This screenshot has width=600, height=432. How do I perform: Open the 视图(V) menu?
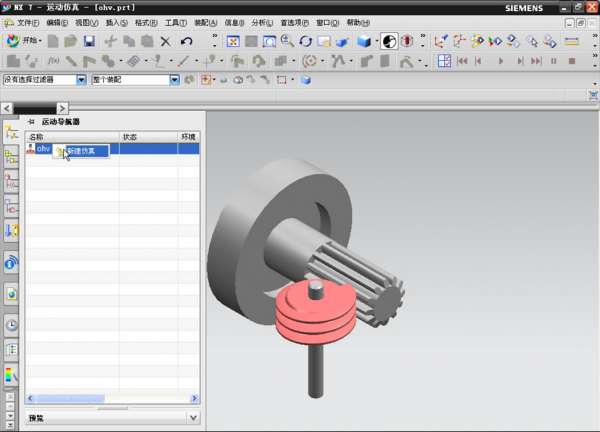pyautogui.click(x=87, y=23)
